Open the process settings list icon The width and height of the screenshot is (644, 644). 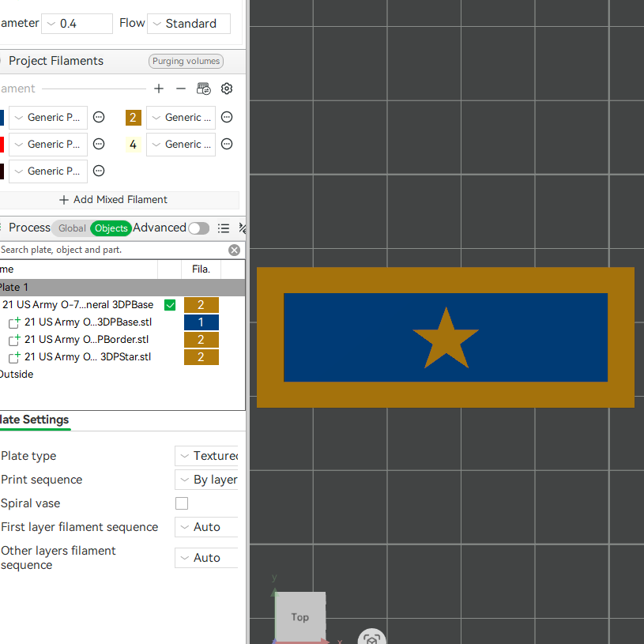point(224,228)
